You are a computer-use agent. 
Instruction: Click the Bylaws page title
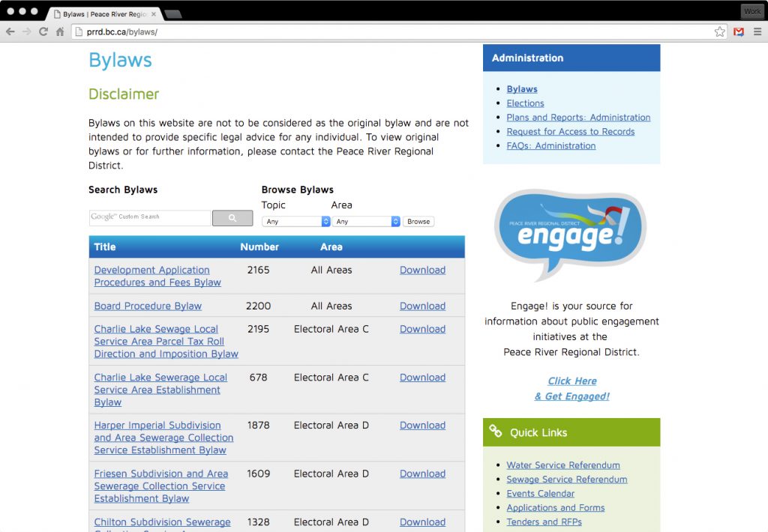(121, 60)
